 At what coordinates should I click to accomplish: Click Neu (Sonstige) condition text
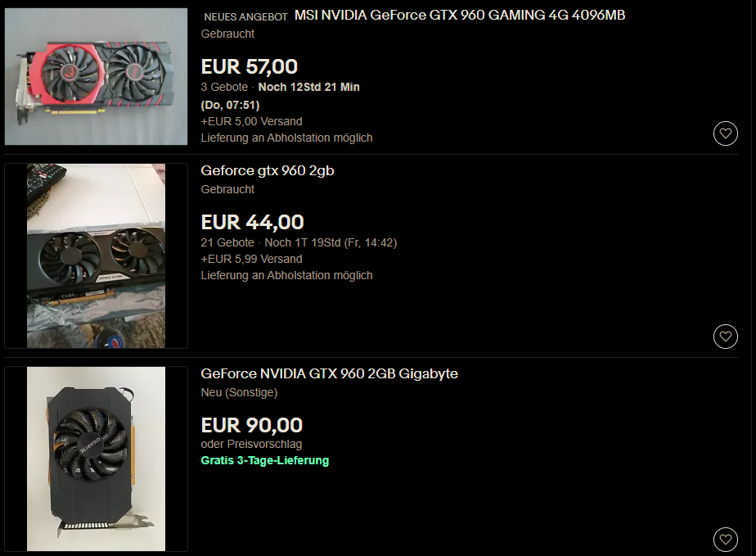coord(239,392)
